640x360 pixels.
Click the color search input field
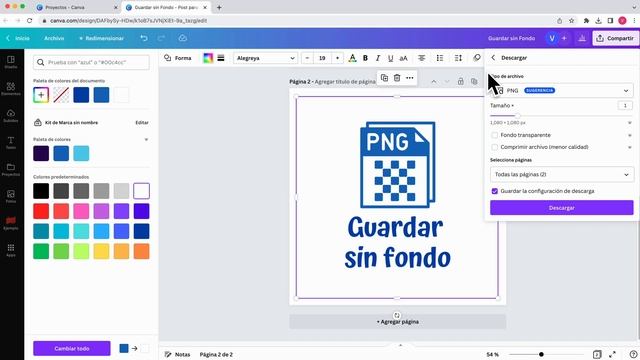tap(91, 62)
